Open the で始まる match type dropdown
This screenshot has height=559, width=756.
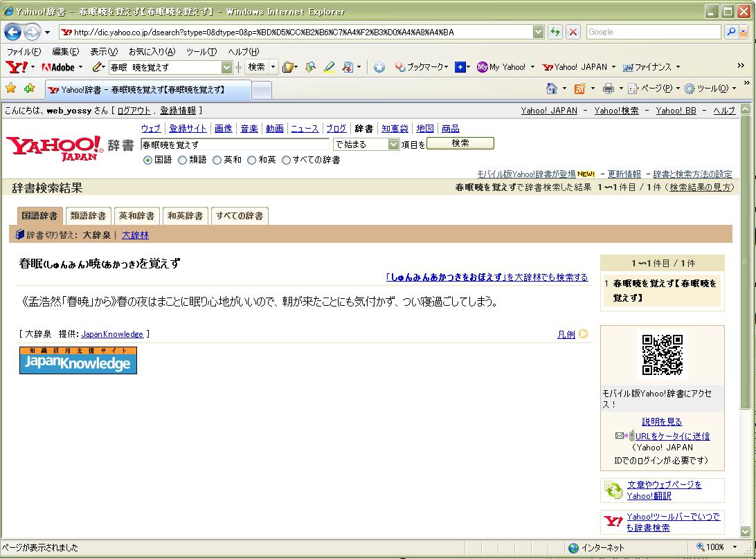coord(366,144)
